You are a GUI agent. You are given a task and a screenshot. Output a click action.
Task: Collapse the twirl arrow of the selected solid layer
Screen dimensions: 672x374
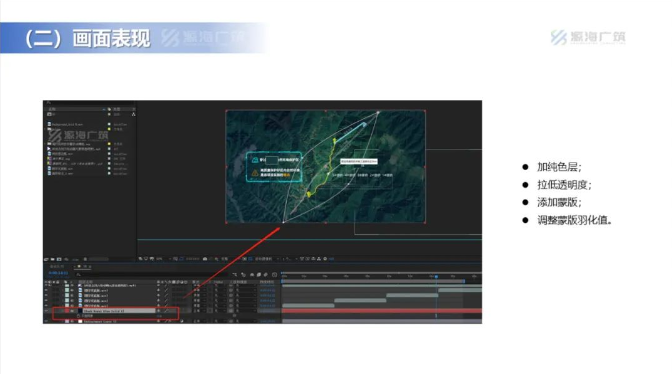click(x=63, y=311)
